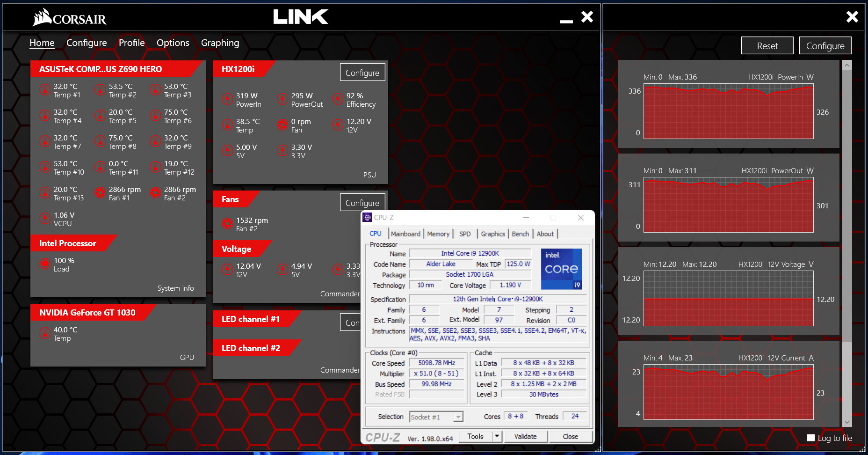868x455 pixels.
Task: Click the HX1200i PowerIn graph
Action: 728,111
